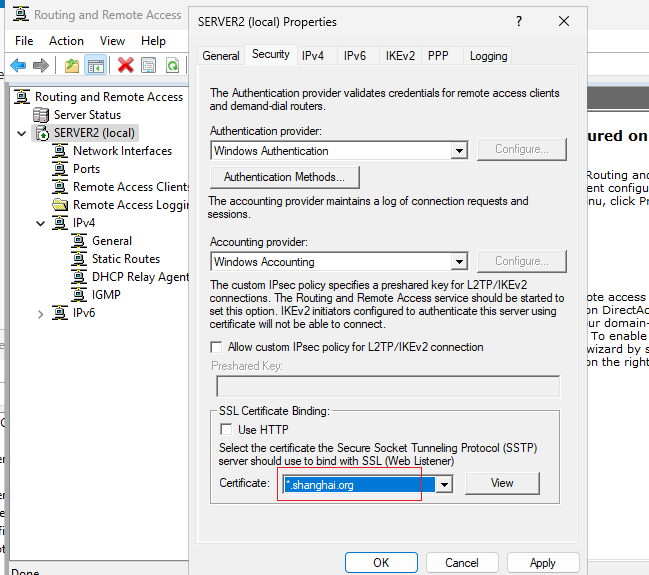Click the Up one level folder icon
Screen dimensions: 649x575
pyautogui.click(x=72, y=65)
